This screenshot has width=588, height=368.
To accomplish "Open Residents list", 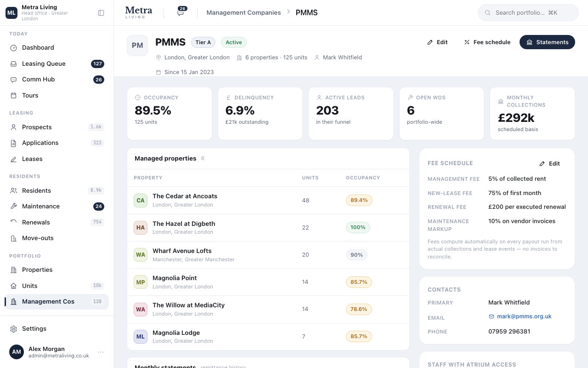I will pyautogui.click(x=57, y=191).
